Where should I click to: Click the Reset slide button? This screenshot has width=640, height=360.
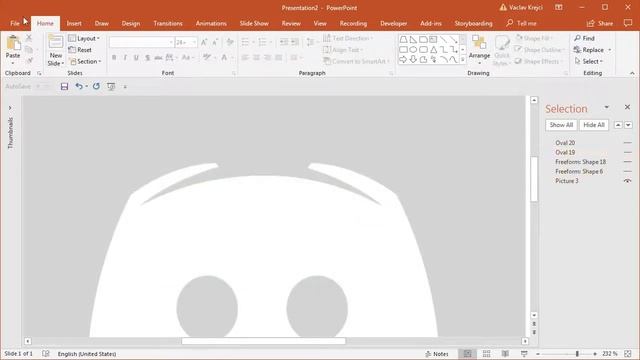tap(80, 50)
